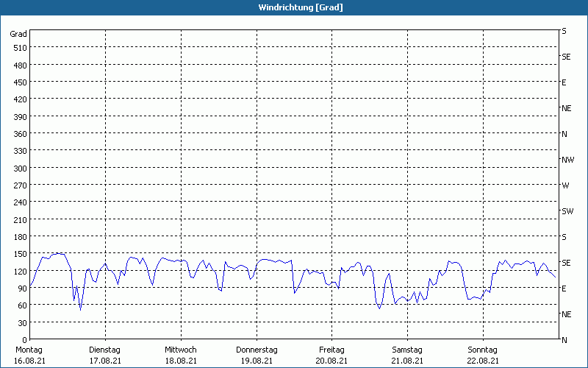Click the date 22.08.21

484,361
